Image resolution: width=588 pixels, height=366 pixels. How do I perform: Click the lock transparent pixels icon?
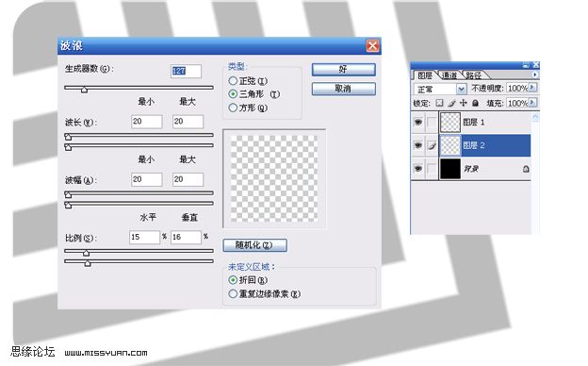(x=439, y=103)
